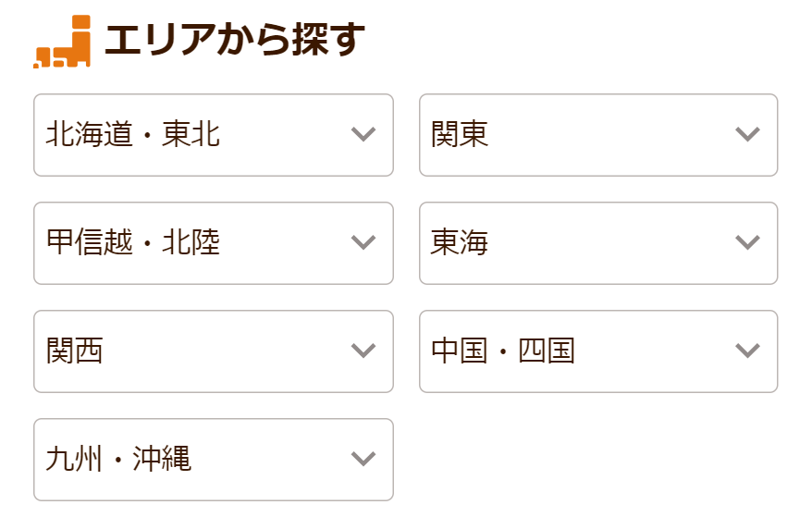The image size is (812, 517).
Task: Click the chevron arrow beside 北海道・東北
Action: click(x=363, y=135)
